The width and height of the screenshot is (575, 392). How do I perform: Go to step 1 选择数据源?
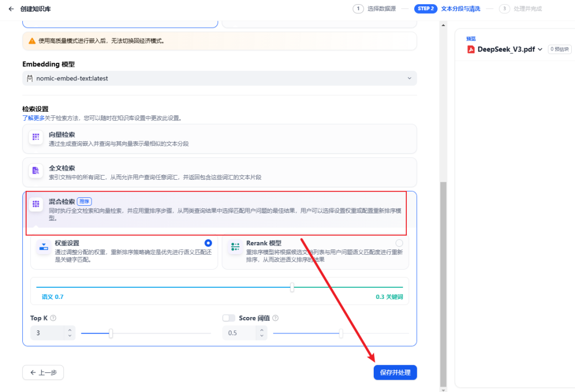pos(374,9)
